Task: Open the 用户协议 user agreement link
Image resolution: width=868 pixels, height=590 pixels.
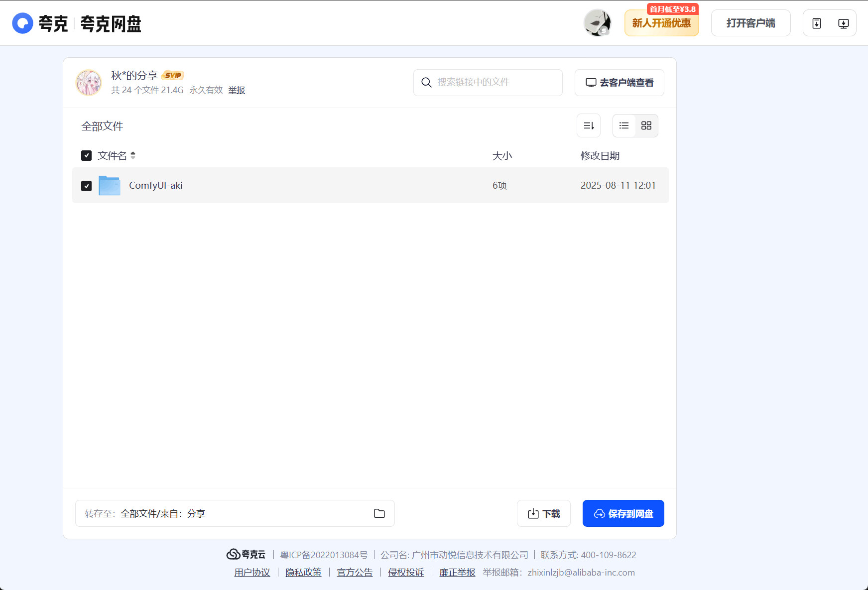Action: click(252, 573)
